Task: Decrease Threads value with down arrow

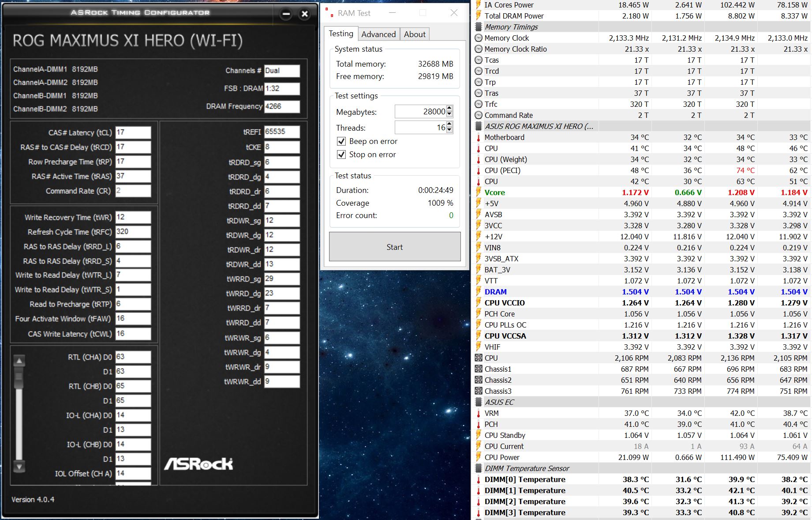Action: [449, 130]
